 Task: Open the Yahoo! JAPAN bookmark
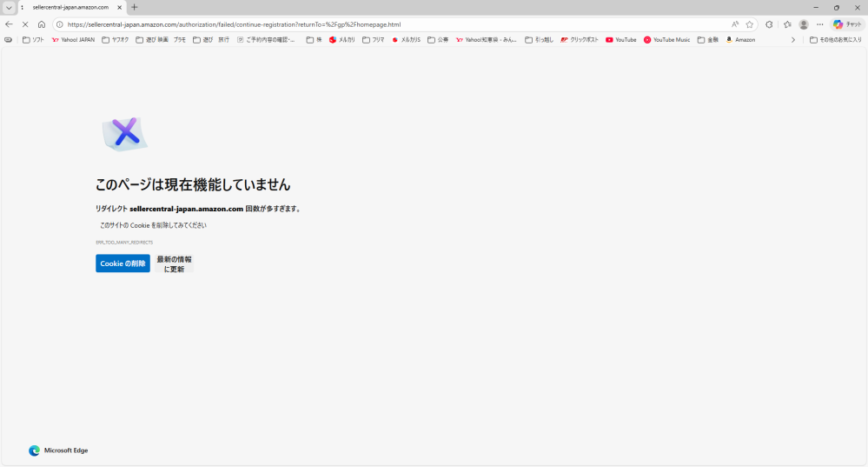[73, 40]
